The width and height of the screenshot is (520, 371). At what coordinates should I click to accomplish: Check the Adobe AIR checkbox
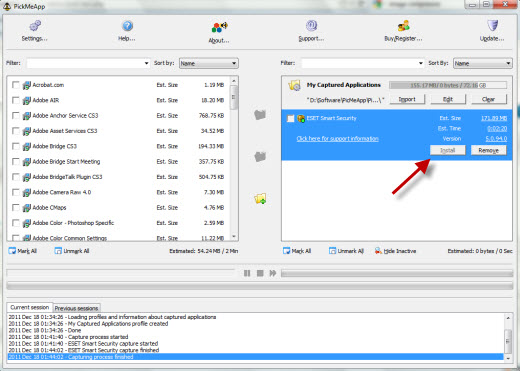pos(15,100)
